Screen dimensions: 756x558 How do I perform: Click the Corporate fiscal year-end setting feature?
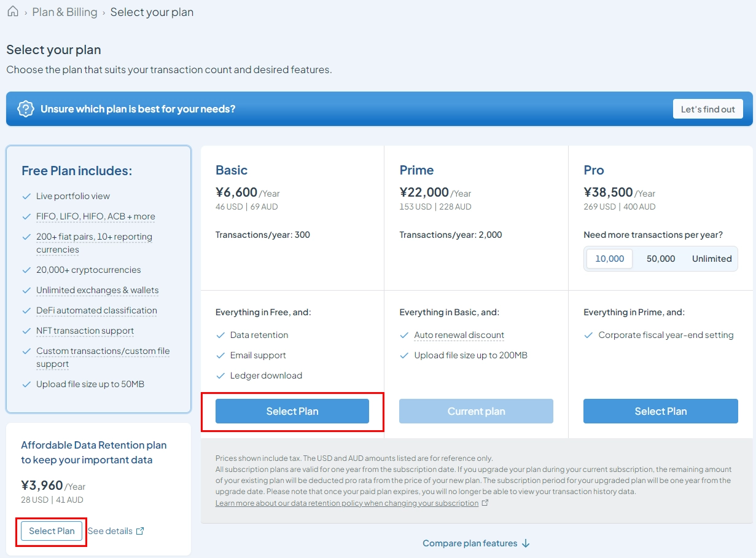[x=666, y=335]
